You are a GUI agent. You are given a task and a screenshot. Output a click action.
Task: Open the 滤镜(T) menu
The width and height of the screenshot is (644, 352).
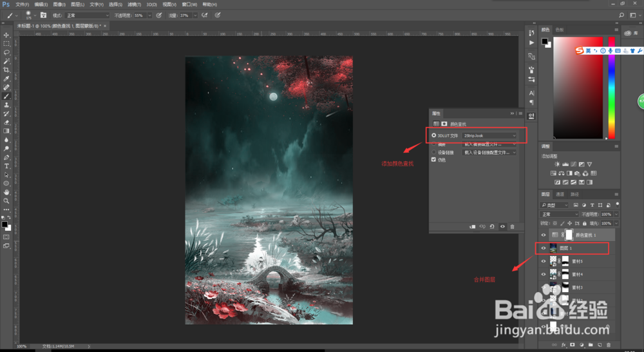coord(135,5)
